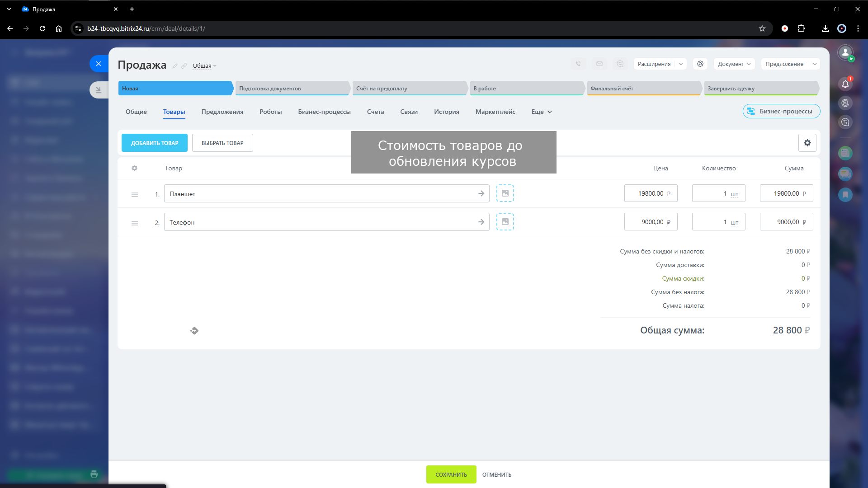868x488 pixels.
Task: Open deal settings gear next to Расширения
Action: point(700,64)
